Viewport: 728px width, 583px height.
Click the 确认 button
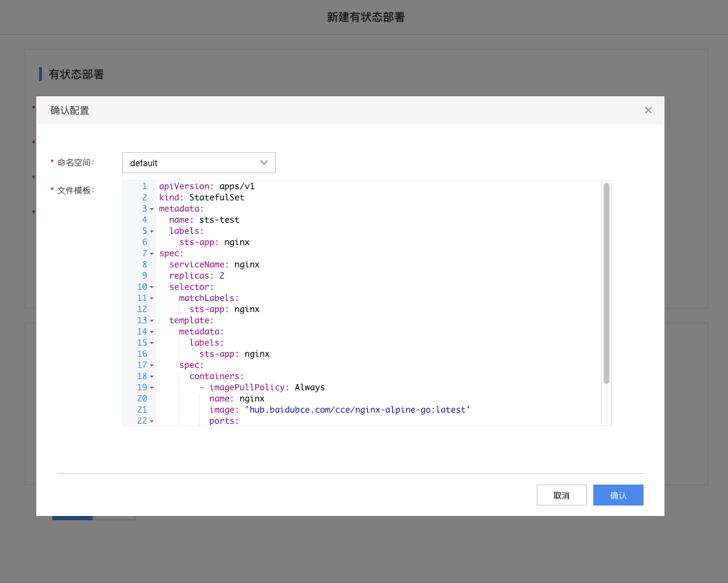618,495
